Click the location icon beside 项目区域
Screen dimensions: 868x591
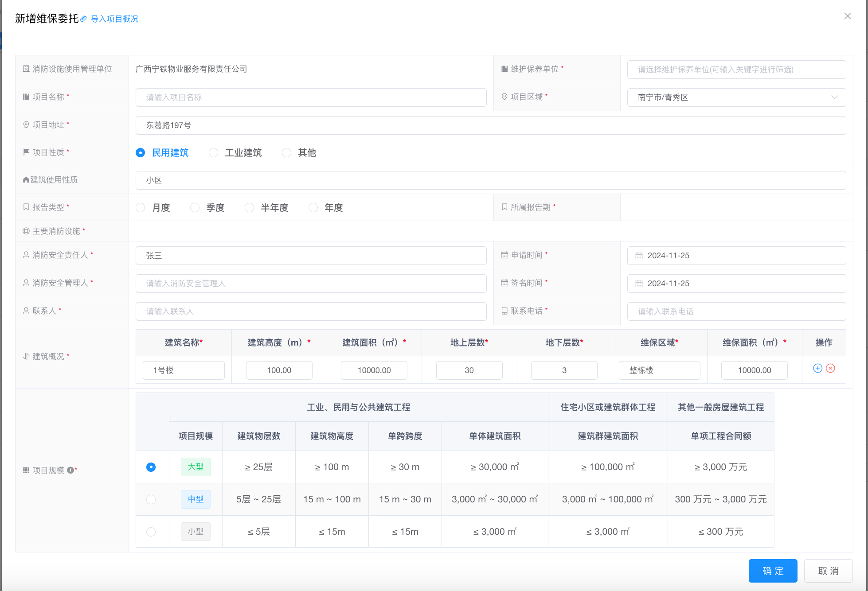point(504,97)
